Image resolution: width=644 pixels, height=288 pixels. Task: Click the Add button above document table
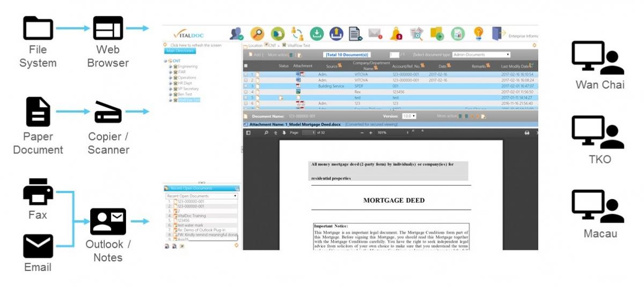[256, 55]
